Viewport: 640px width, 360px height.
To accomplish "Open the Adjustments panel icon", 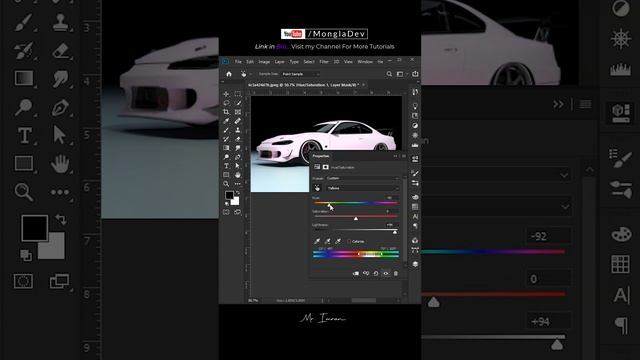I will [415, 125].
